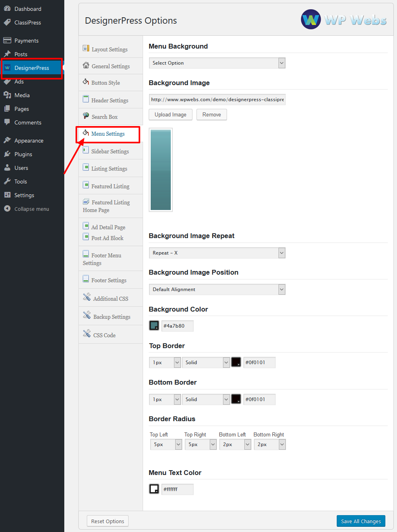This screenshot has height=532, width=397.
Task: Click the Reset Options button
Action: [108, 521]
